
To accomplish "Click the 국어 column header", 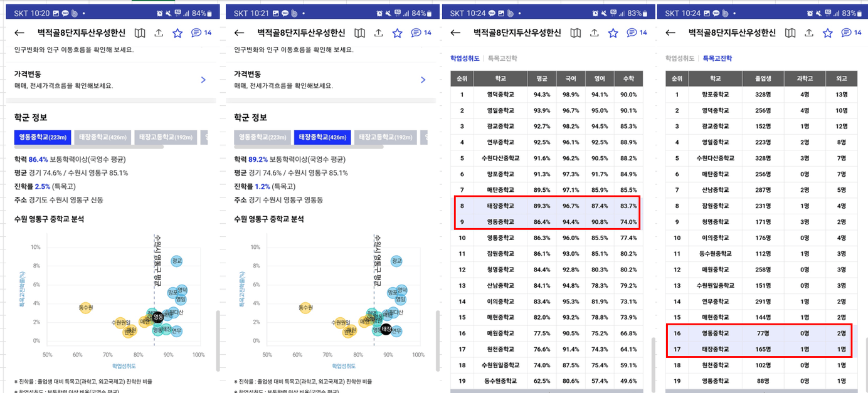I will click(x=571, y=79).
